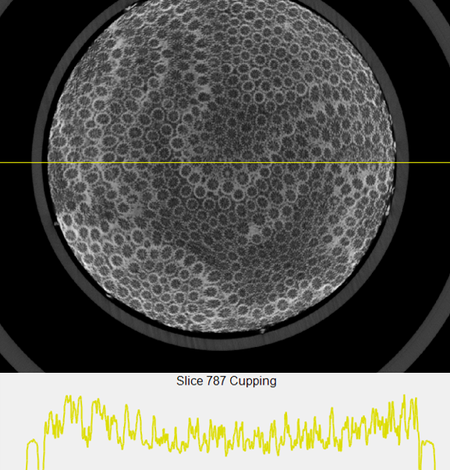Click the yellow horizontal profile line
The height and width of the screenshot is (470, 450).
pos(225,163)
